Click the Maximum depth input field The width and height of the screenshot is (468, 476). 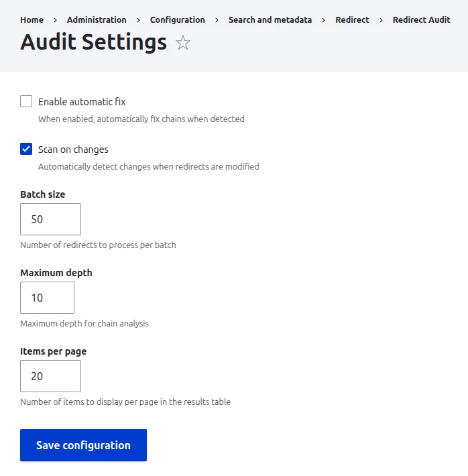[x=47, y=298]
